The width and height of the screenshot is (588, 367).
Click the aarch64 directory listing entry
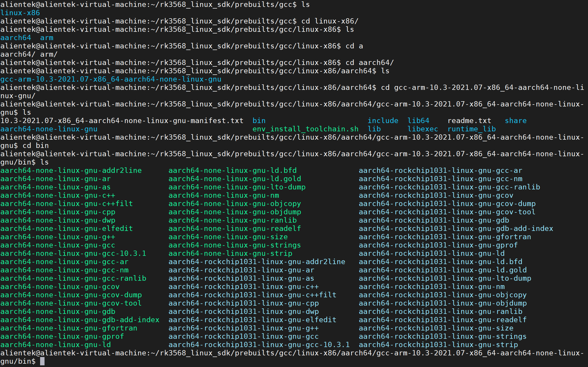tap(15, 38)
